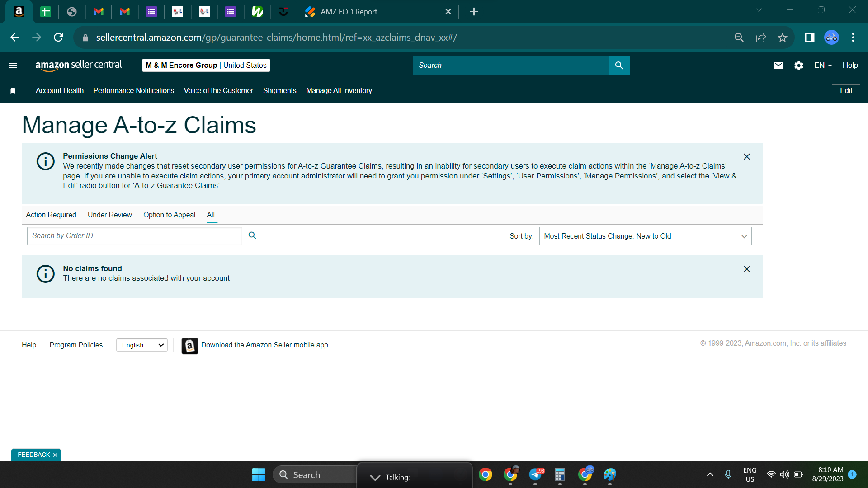Bookmark this page with the star

click(783, 38)
